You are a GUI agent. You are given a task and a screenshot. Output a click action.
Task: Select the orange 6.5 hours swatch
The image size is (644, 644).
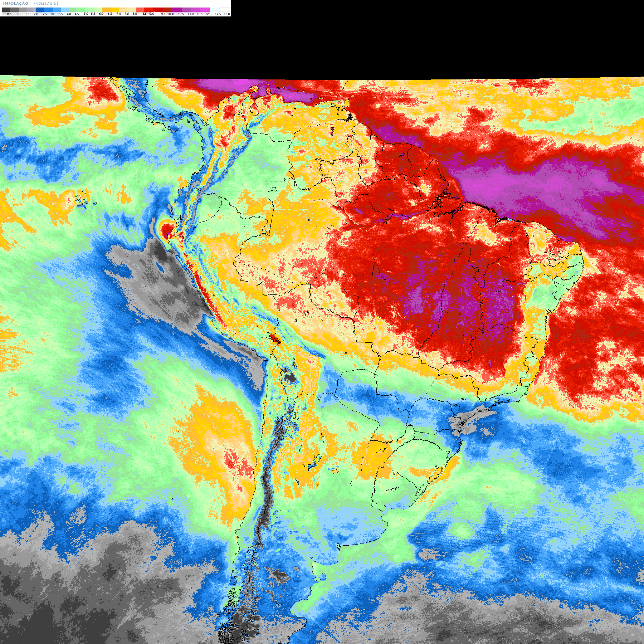[x=106, y=10]
